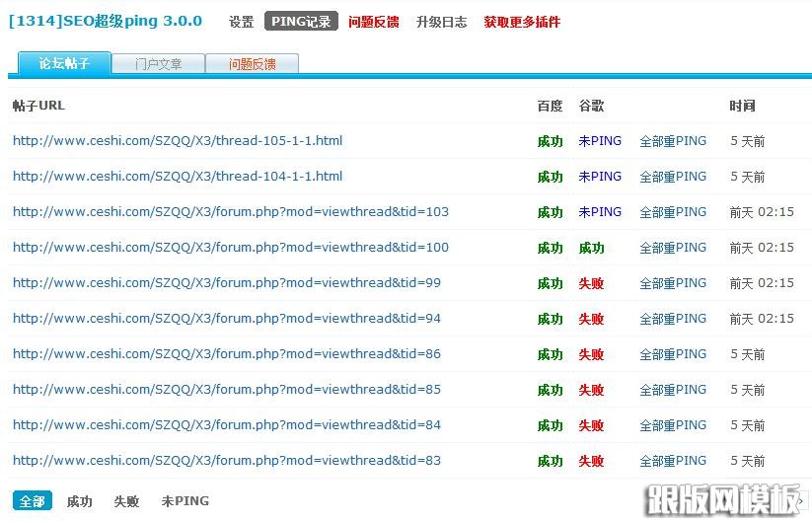Viewport: 812px width, 523px height.
Task: Open the 升级日志 upgrade log
Action: [x=441, y=22]
